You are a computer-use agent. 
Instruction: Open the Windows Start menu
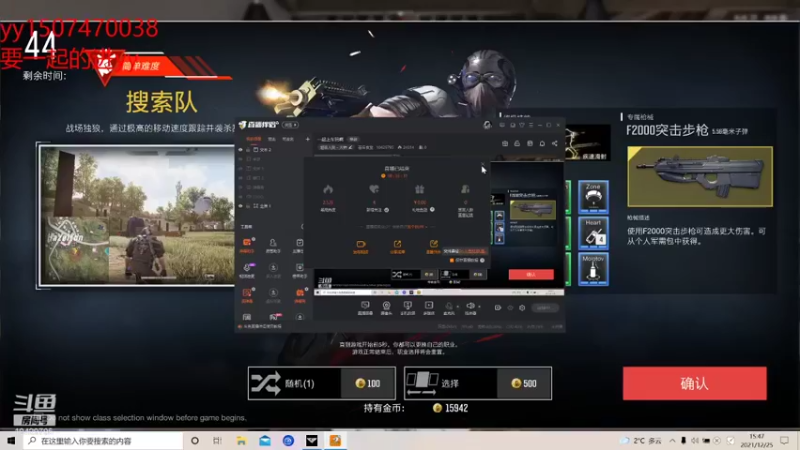(x=11, y=440)
